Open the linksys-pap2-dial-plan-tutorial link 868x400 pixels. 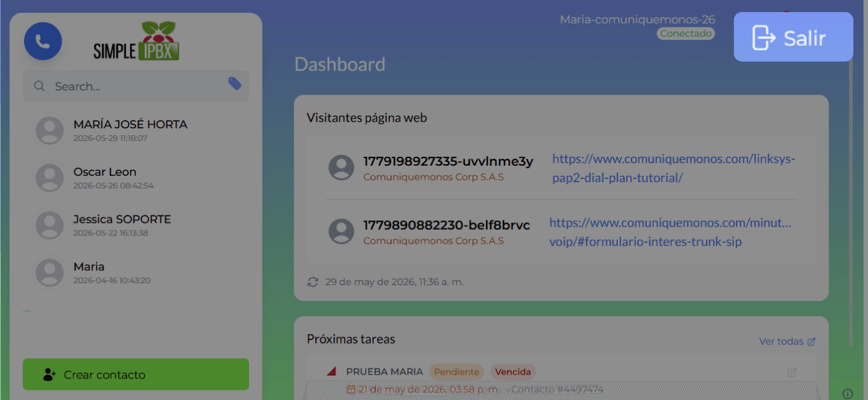point(674,168)
